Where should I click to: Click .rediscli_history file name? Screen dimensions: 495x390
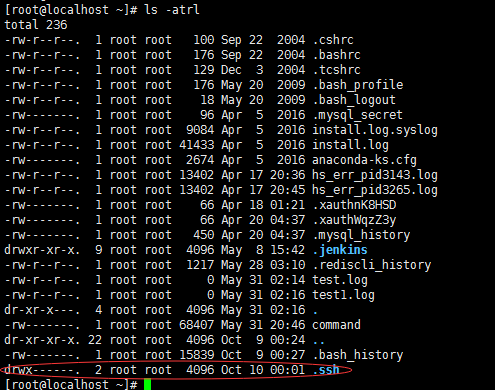(x=372, y=265)
